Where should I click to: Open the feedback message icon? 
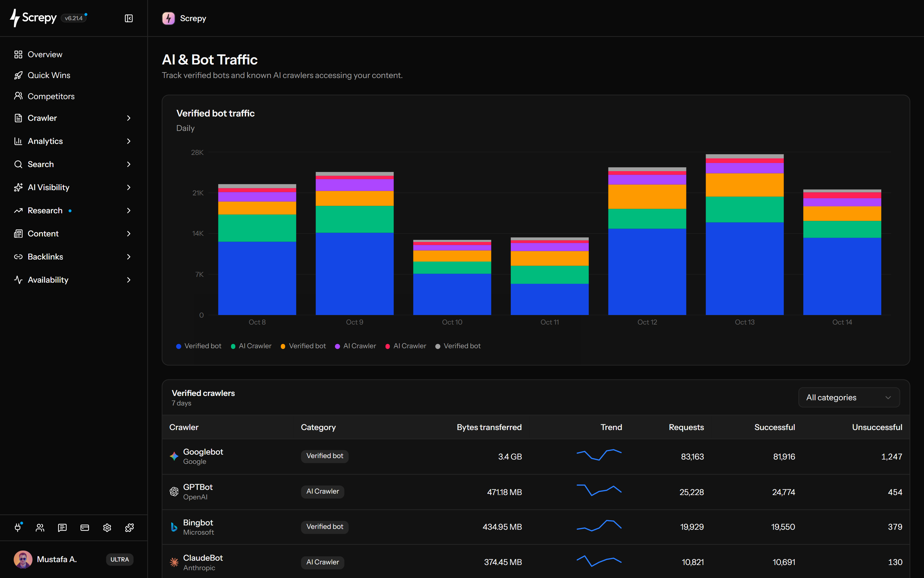coord(62,528)
